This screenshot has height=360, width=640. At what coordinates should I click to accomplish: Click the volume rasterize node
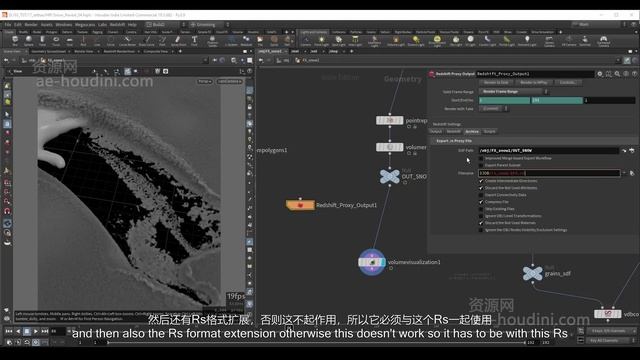click(390, 147)
